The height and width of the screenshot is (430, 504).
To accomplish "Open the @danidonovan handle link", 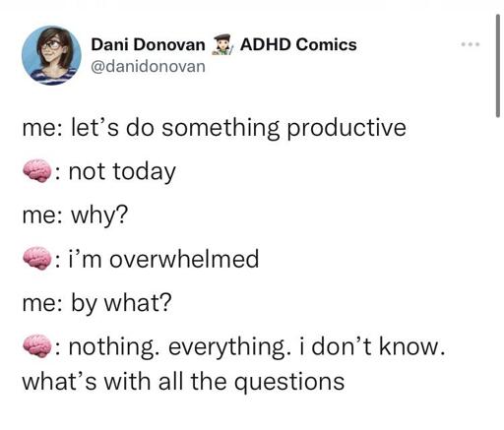I will [148, 67].
